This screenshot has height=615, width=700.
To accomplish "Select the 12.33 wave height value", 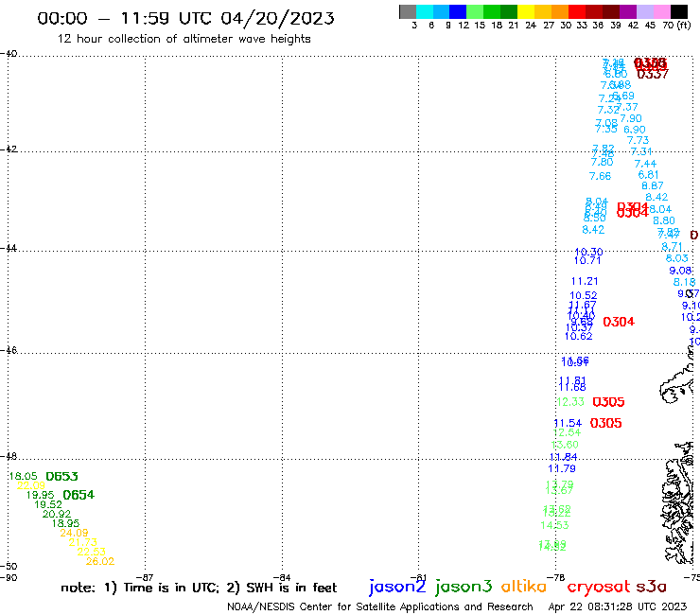I will [x=570, y=402].
